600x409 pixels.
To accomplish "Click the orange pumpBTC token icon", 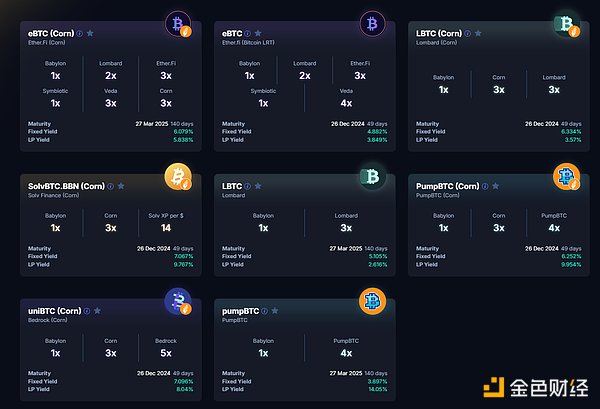I will click(x=371, y=302).
